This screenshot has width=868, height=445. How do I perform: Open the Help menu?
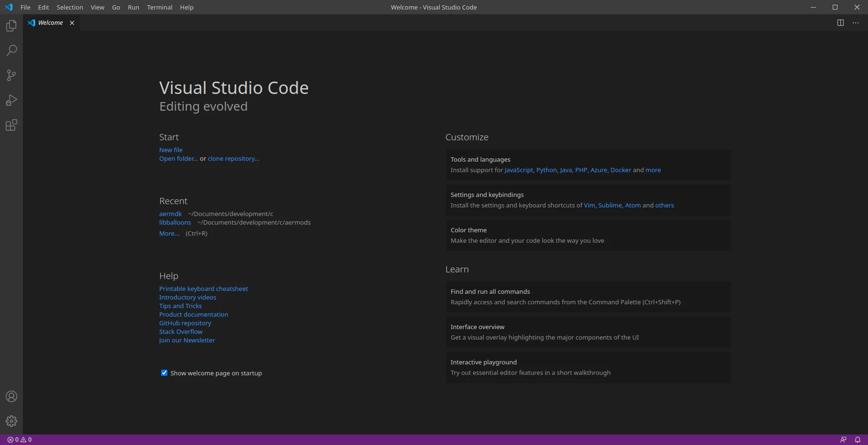coord(186,7)
